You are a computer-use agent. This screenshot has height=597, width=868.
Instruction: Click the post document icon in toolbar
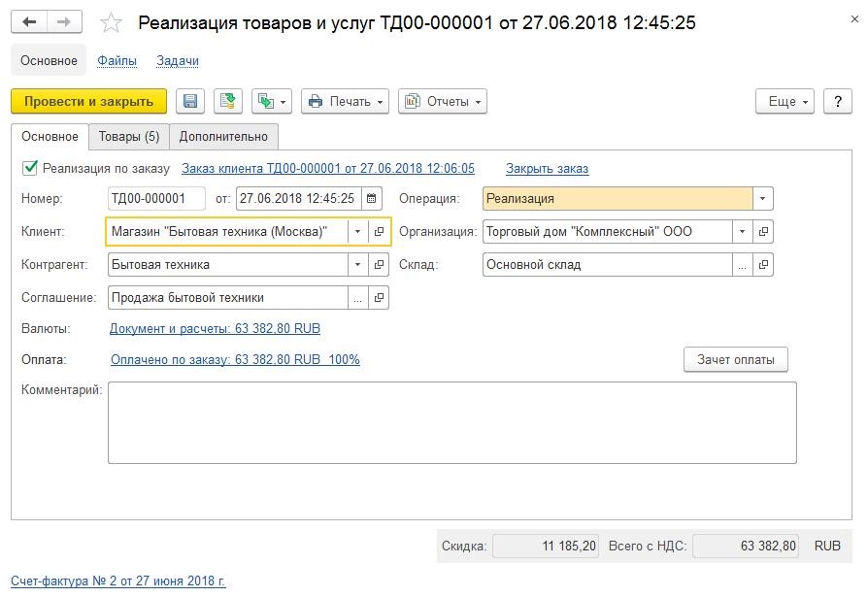pyautogui.click(x=228, y=101)
